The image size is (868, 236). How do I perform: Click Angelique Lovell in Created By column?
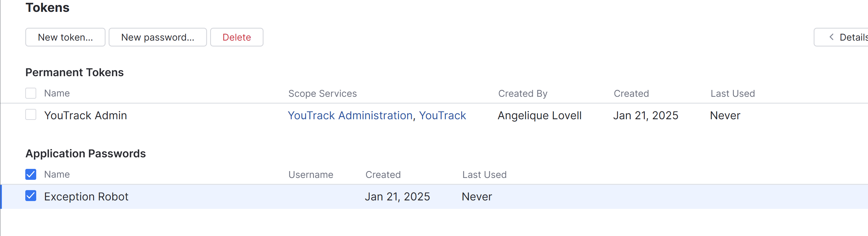click(539, 116)
